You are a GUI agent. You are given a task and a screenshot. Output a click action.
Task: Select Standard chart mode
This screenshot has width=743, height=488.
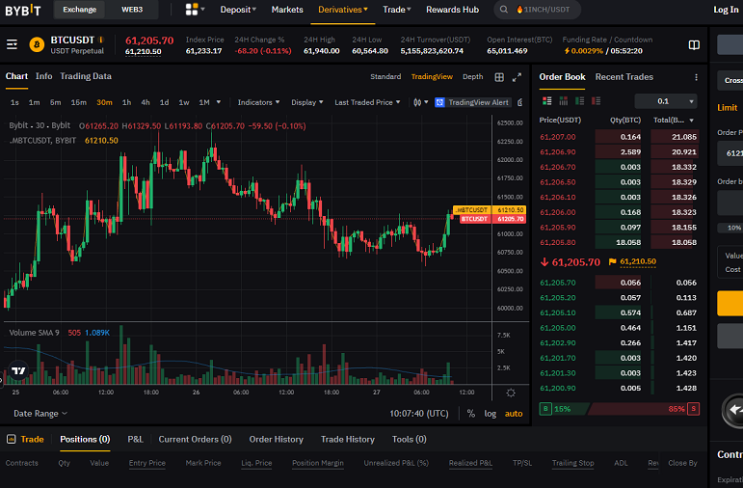click(385, 76)
